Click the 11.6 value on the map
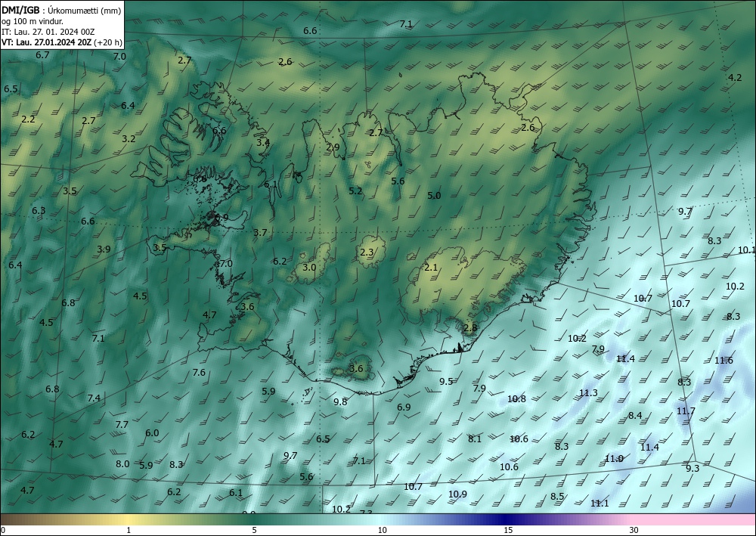The height and width of the screenshot is (536, 756). click(x=723, y=360)
